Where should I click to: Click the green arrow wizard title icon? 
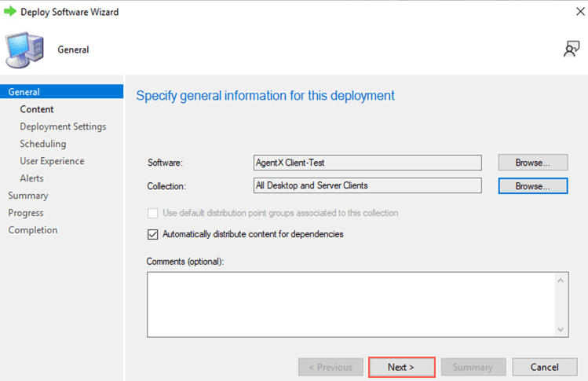pyautogui.click(x=10, y=11)
